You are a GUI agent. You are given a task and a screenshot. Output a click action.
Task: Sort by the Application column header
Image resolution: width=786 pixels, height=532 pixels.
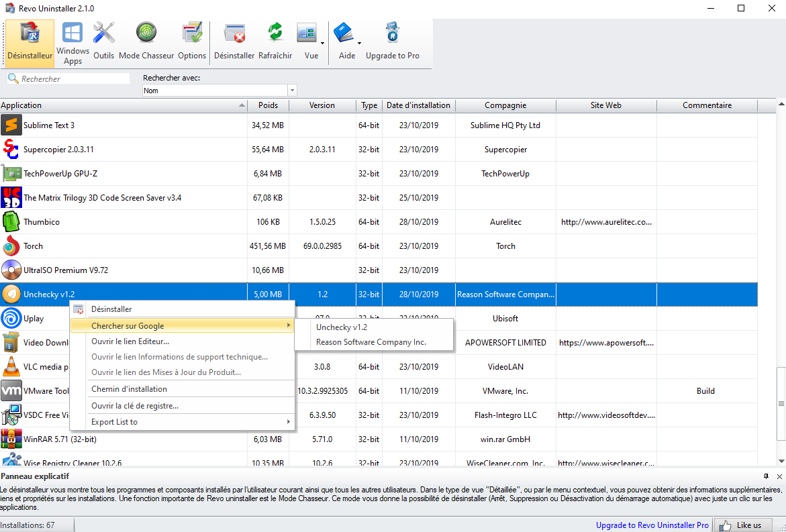click(x=124, y=105)
